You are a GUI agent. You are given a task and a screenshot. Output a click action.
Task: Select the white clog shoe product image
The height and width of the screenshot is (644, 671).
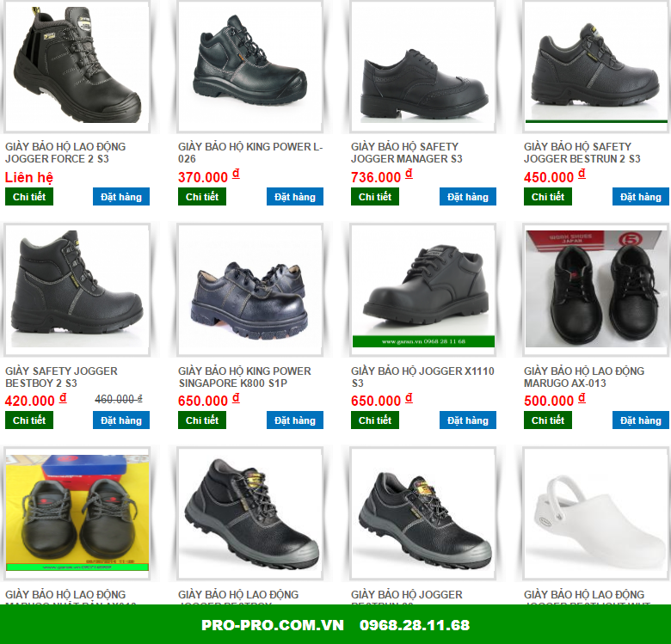pyautogui.click(x=595, y=513)
